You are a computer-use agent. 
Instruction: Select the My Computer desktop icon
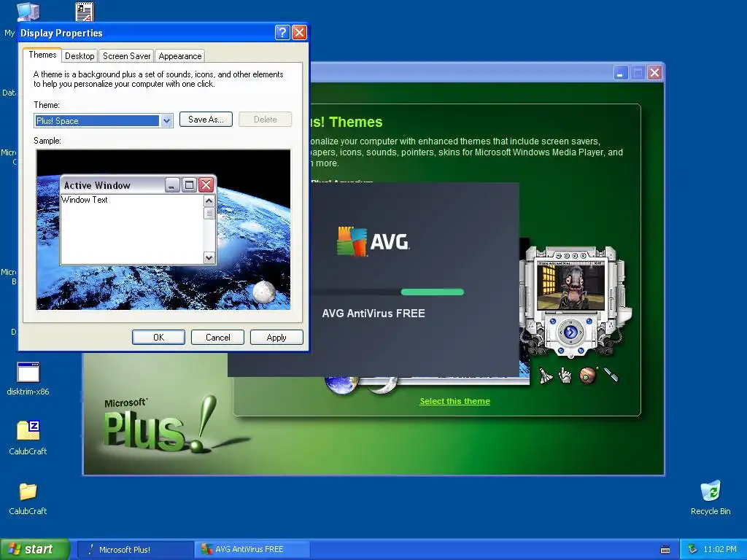tap(28, 12)
